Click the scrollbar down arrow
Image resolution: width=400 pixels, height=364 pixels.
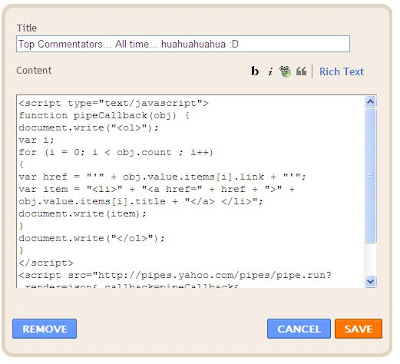(x=371, y=282)
